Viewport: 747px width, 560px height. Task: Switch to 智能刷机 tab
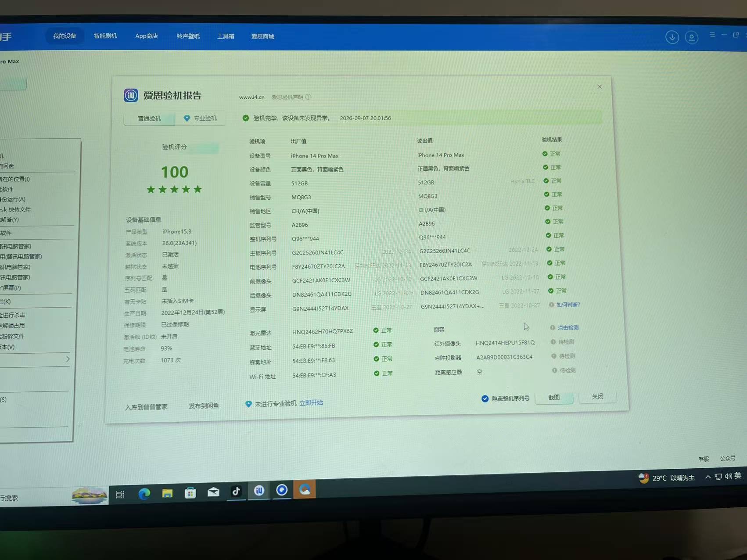pos(105,36)
